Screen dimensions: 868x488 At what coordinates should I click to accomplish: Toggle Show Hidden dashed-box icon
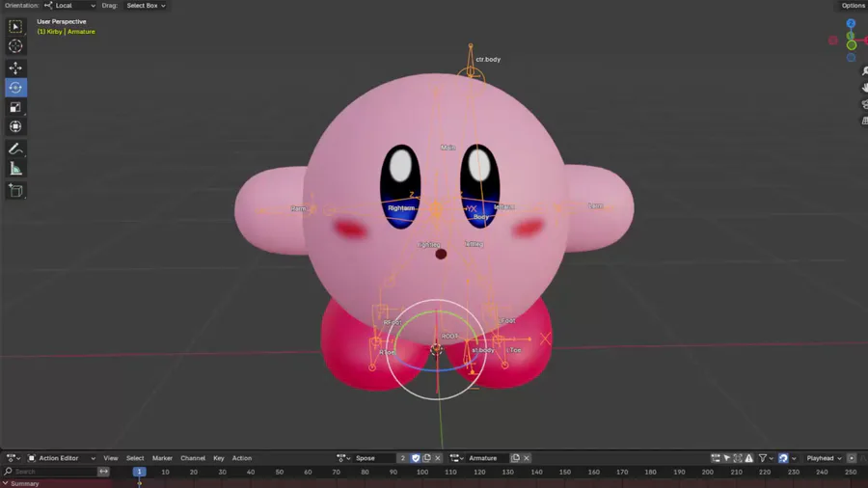738,458
